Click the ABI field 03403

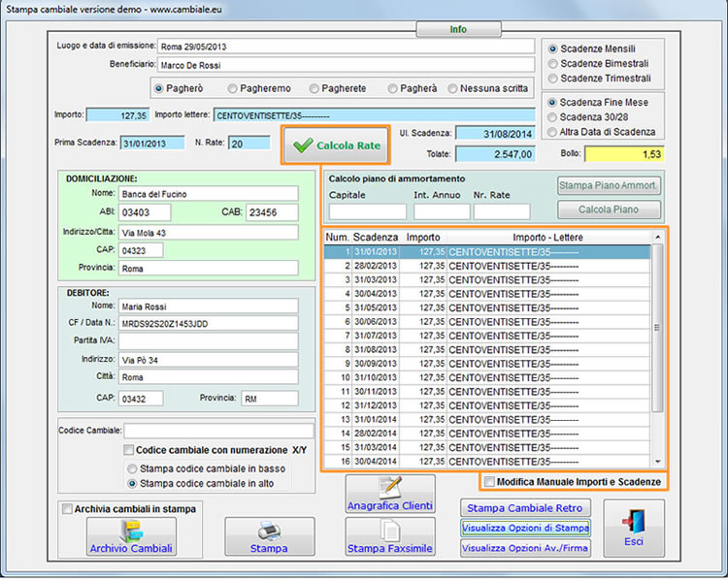[x=145, y=212]
